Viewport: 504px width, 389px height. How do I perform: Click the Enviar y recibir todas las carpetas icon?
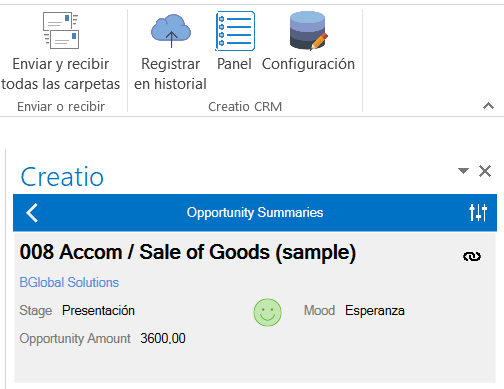pos(61,30)
